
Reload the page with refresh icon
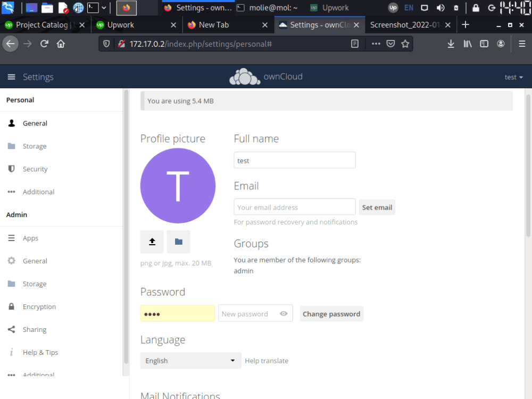click(x=44, y=44)
